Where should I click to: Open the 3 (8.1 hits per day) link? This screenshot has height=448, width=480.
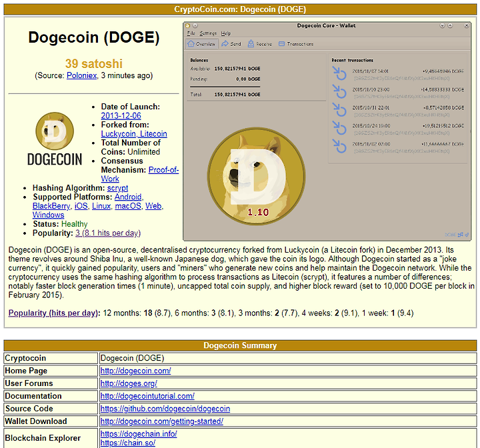(108, 233)
